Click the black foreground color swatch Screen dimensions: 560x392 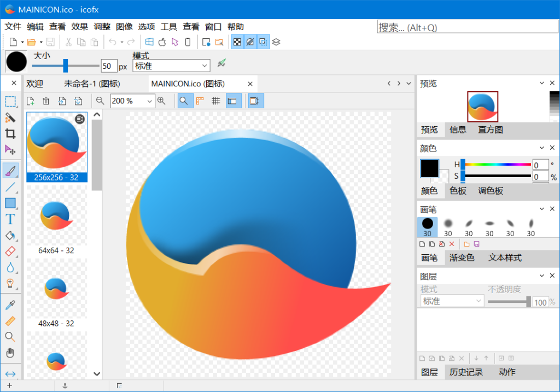tap(429, 168)
